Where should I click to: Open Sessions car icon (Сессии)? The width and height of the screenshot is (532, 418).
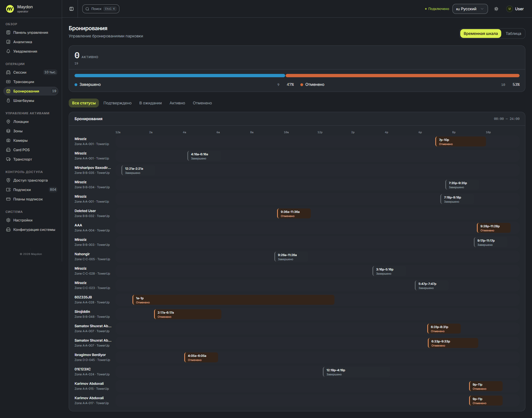coord(8,72)
